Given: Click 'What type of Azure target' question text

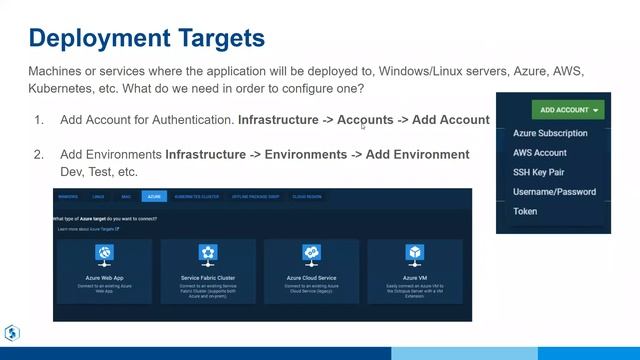Looking at the screenshot, I should click(105, 219).
